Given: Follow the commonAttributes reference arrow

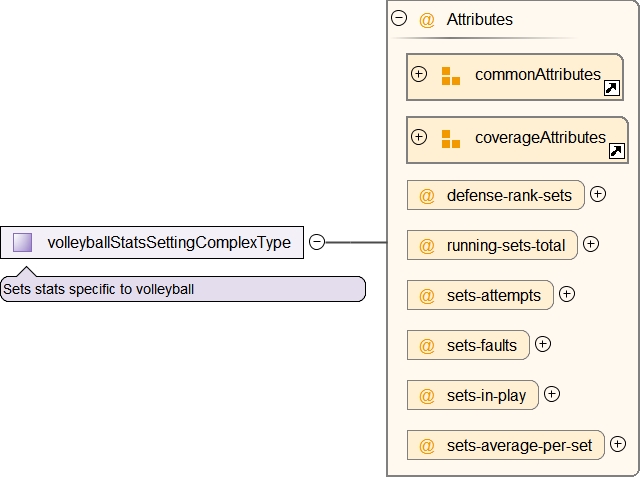Looking at the screenshot, I should [611, 89].
